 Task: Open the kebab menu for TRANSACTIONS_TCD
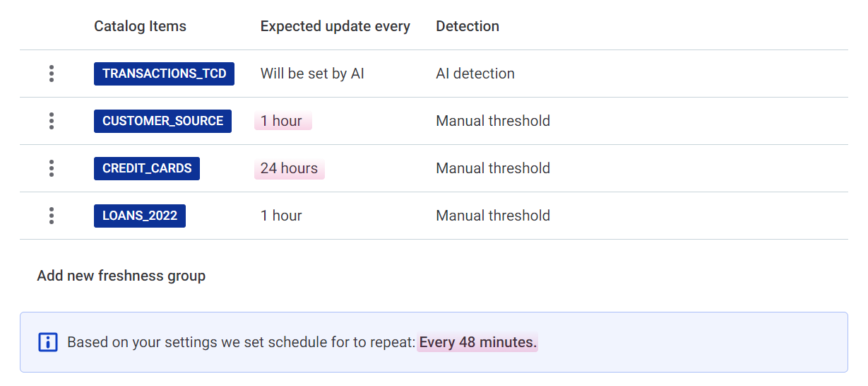tap(52, 74)
